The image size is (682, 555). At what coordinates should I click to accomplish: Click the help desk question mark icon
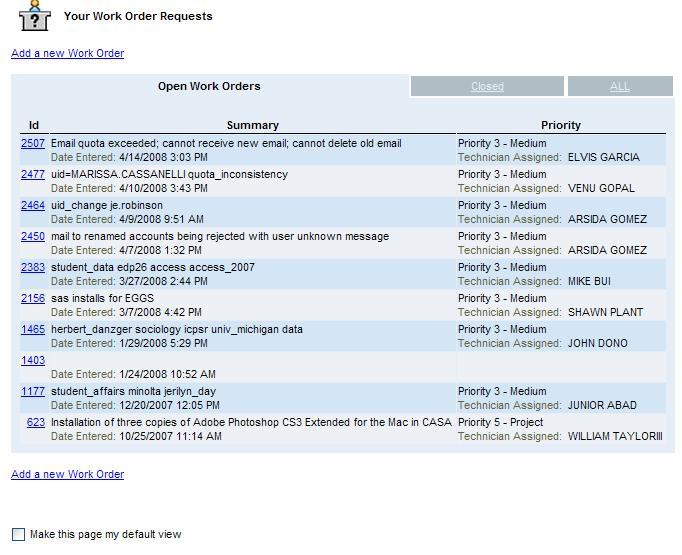point(35,16)
